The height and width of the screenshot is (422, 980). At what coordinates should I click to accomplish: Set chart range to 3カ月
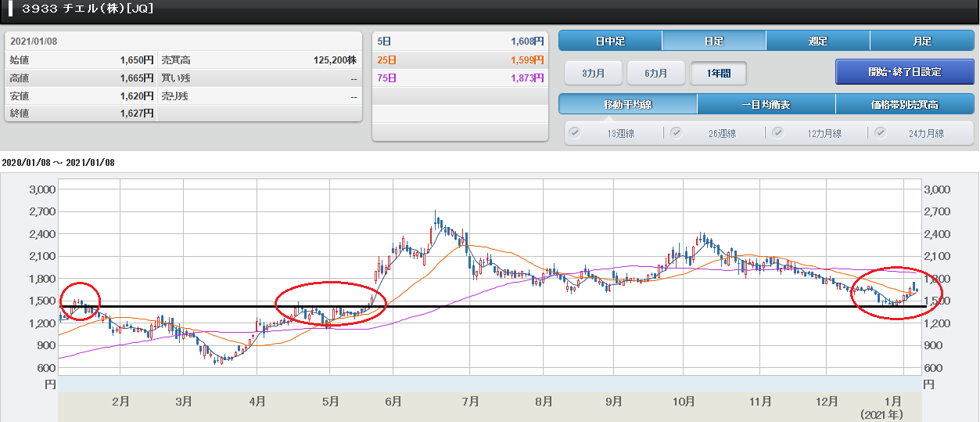click(x=594, y=73)
